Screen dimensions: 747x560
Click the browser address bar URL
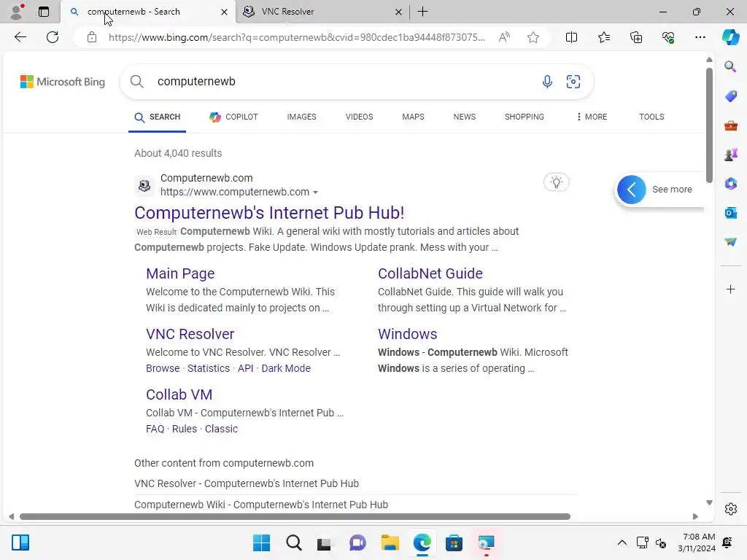pos(296,37)
